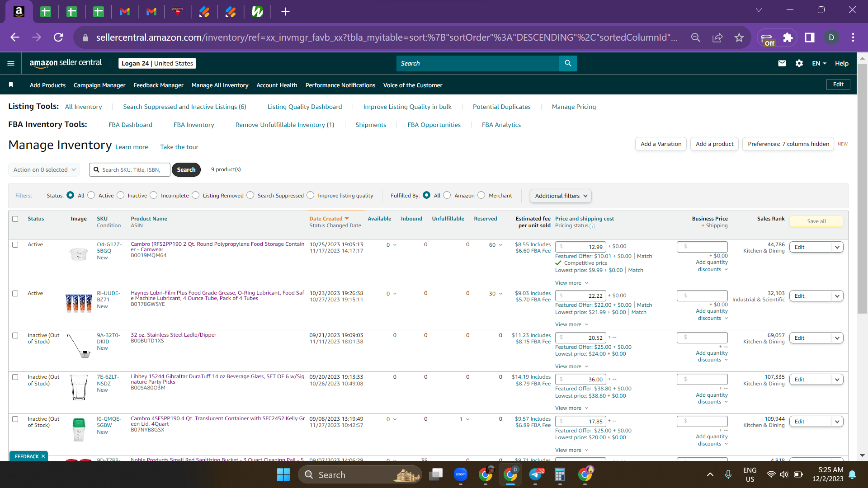Open the EN language dropdown
868x488 pixels.
[x=819, y=63]
